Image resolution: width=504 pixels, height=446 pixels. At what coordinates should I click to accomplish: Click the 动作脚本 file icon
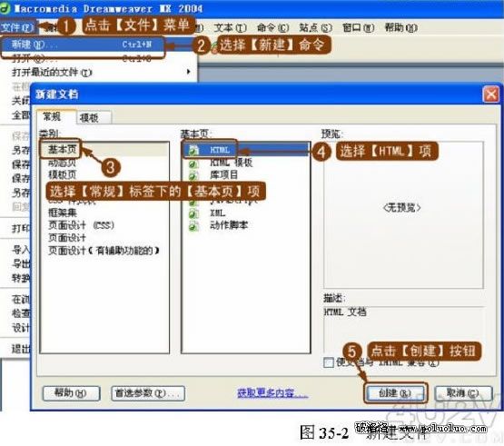tap(193, 226)
